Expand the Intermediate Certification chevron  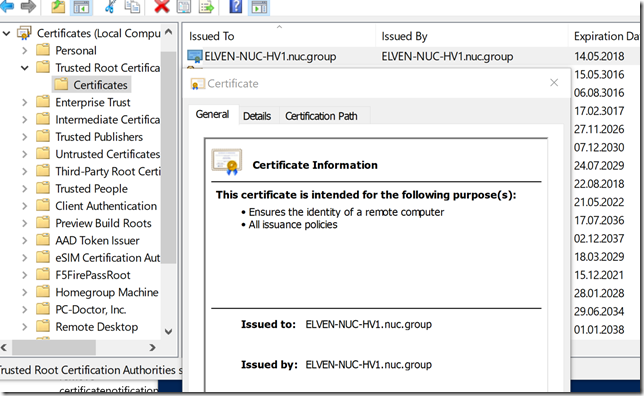pos(25,119)
